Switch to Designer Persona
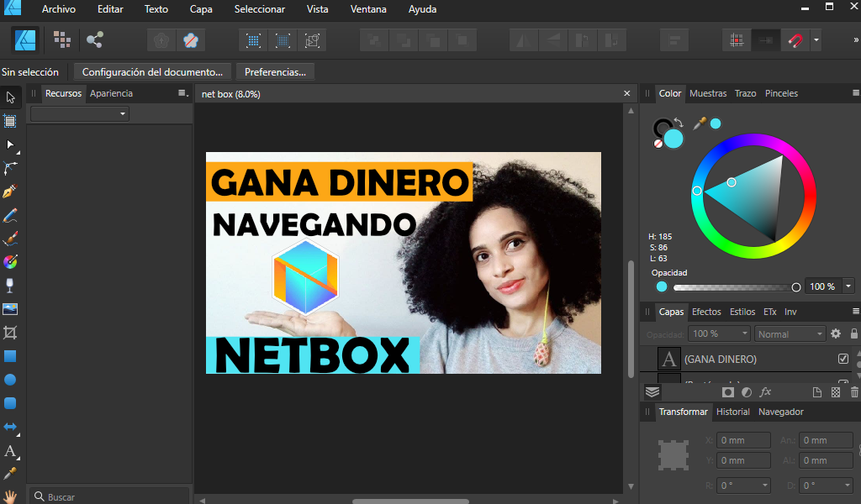861x504 pixels. [25, 40]
